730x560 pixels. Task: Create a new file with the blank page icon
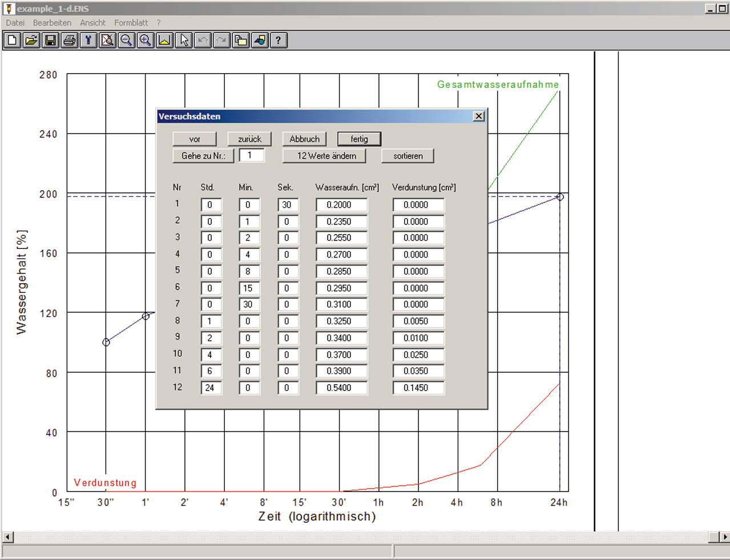pyautogui.click(x=13, y=41)
